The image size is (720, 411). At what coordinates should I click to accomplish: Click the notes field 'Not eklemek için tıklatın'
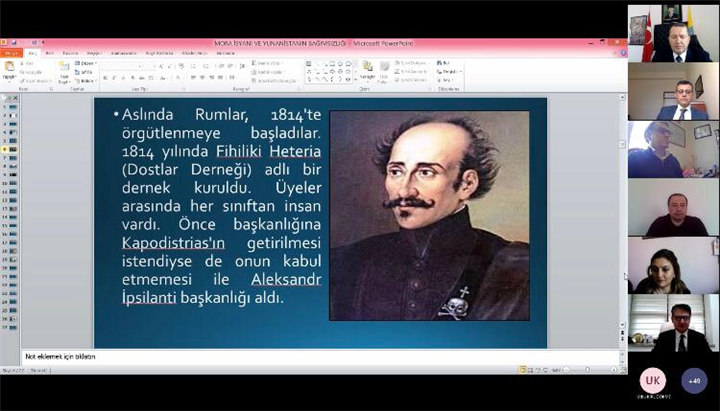pyautogui.click(x=320, y=357)
